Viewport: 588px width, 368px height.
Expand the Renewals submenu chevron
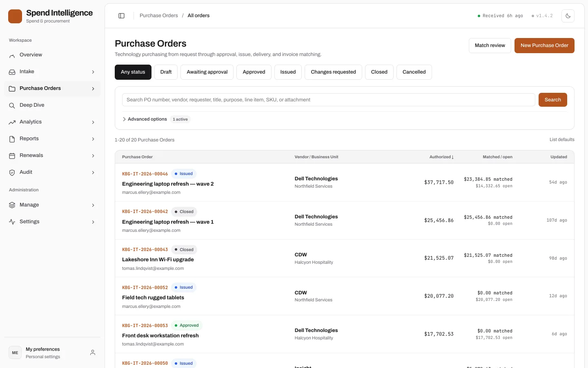point(93,156)
